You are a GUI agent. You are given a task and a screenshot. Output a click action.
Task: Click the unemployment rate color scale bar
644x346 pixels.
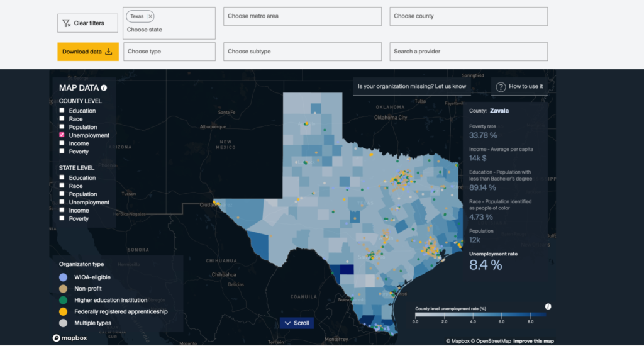(480, 315)
